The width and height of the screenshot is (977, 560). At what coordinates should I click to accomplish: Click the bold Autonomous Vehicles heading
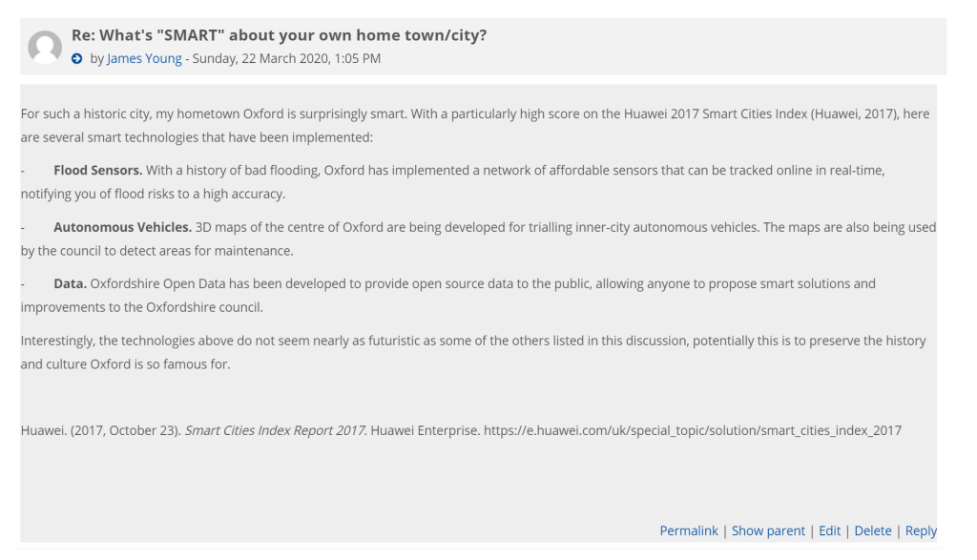point(123,227)
